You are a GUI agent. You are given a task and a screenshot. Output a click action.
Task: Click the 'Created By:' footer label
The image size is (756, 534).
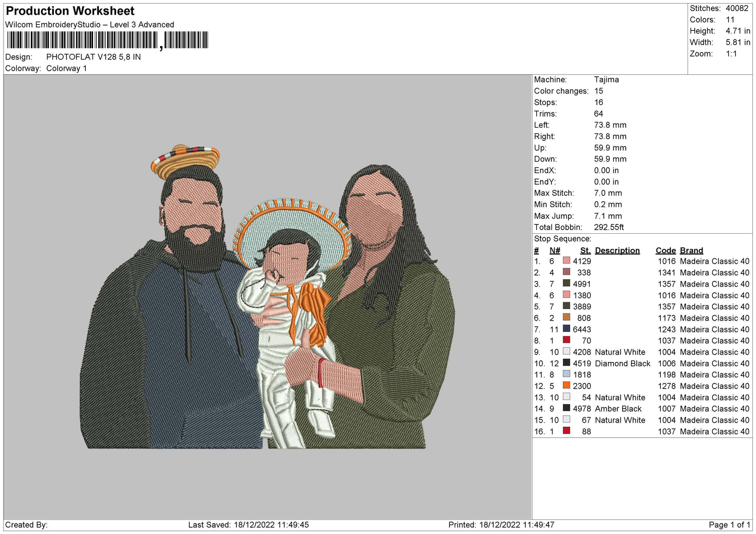point(26,525)
